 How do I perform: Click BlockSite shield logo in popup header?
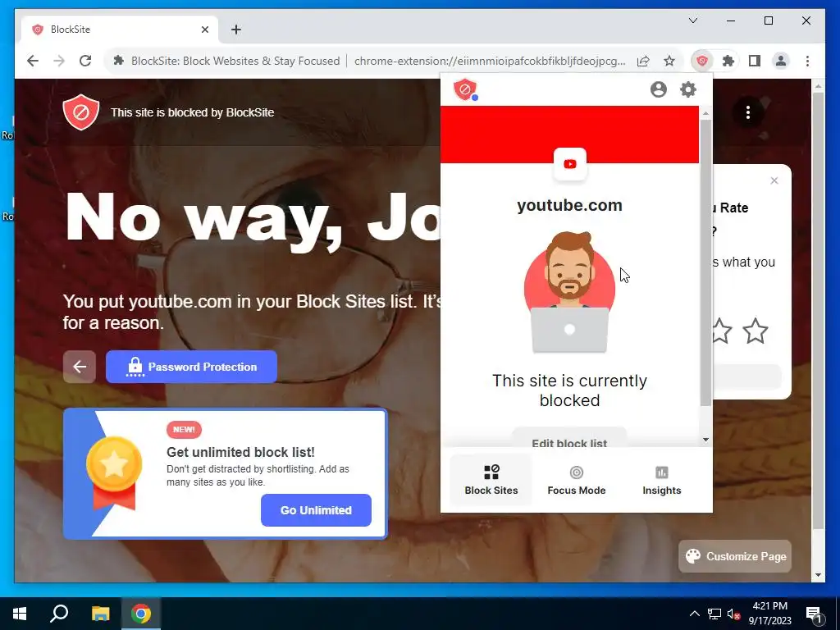pyautogui.click(x=465, y=89)
